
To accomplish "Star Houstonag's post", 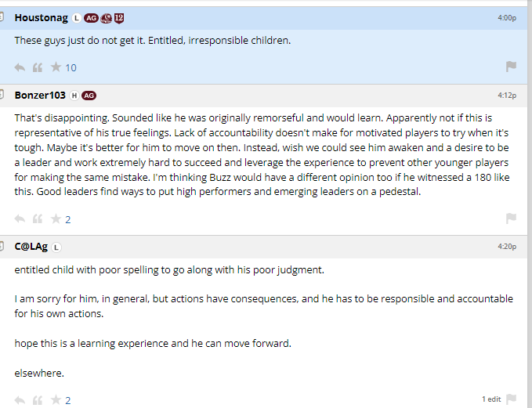I will [56, 67].
